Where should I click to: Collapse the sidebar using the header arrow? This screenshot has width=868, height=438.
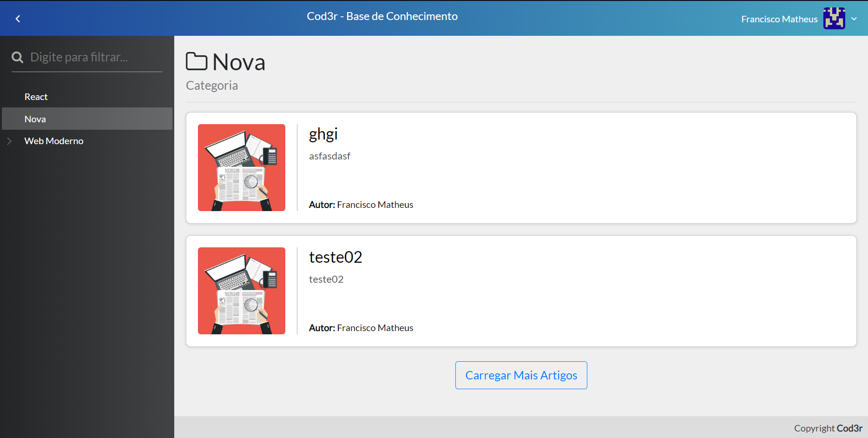click(x=18, y=19)
